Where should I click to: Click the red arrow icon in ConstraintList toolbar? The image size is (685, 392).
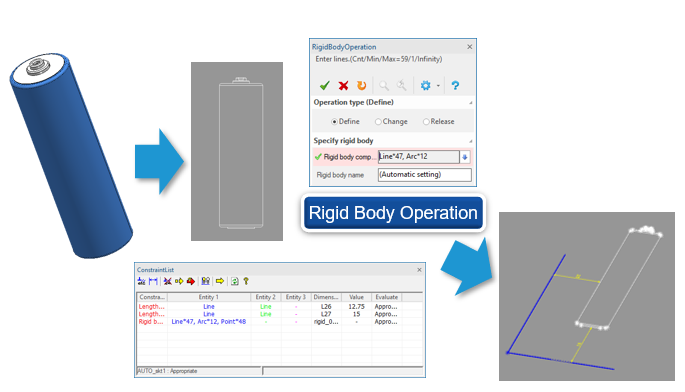[x=190, y=281]
